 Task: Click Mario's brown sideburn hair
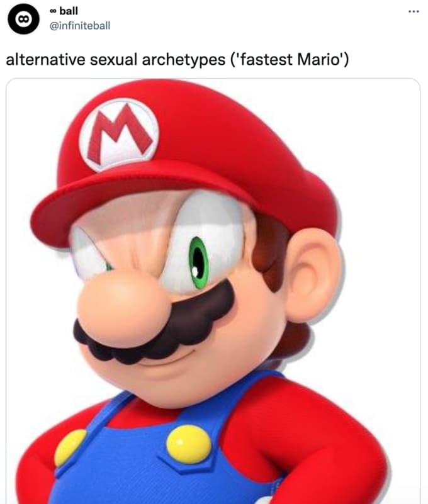(269, 254)
